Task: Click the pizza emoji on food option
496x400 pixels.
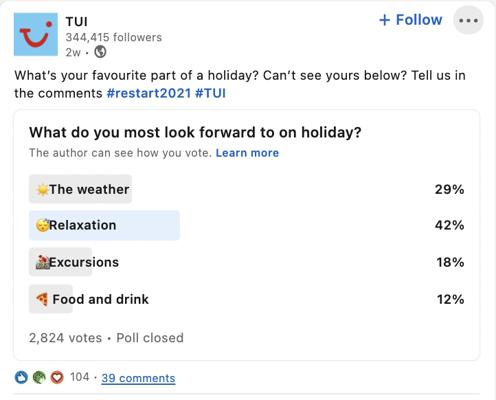Action: click(43, 299)
